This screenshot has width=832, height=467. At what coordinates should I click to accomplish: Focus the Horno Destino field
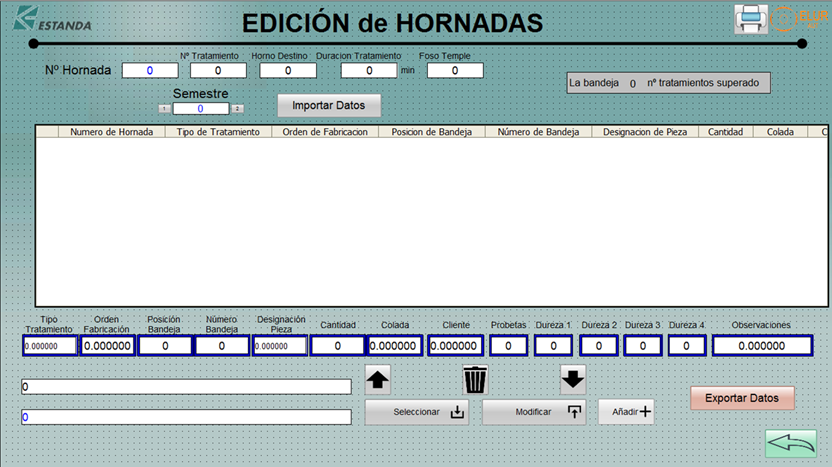288,71
